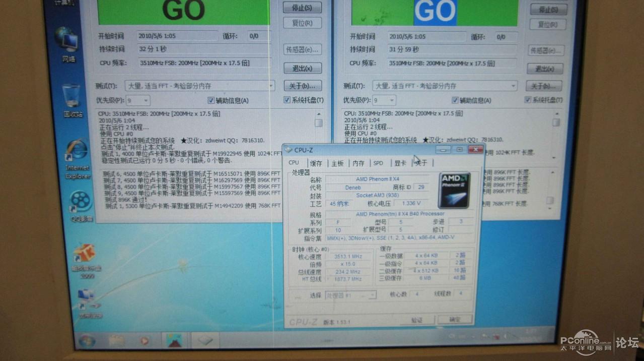Switch to the stress test taskbar button
This screenshot has height=361, width=644.
[174, 340]
